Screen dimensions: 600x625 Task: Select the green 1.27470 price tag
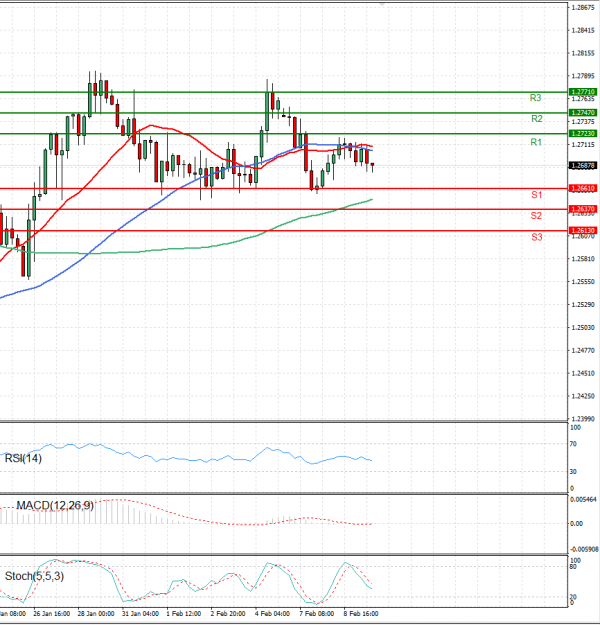583,113
